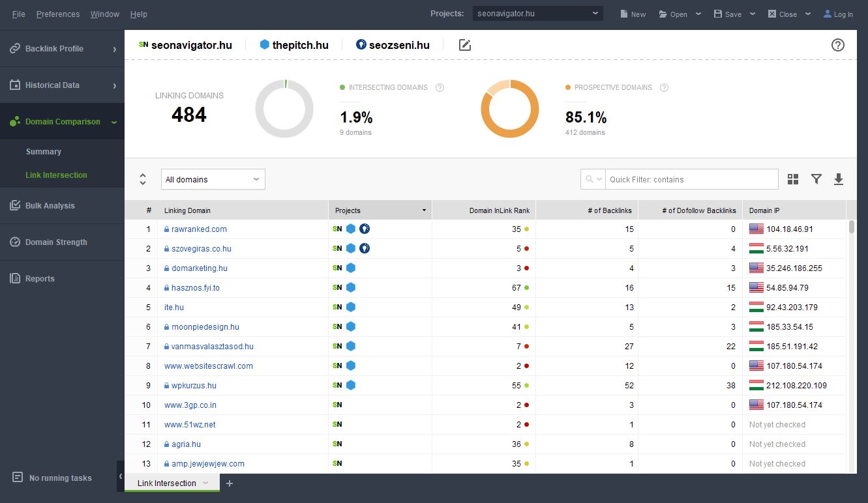Click the Close project button
This screenshot has height=503, width=868.
pos(782,14)
